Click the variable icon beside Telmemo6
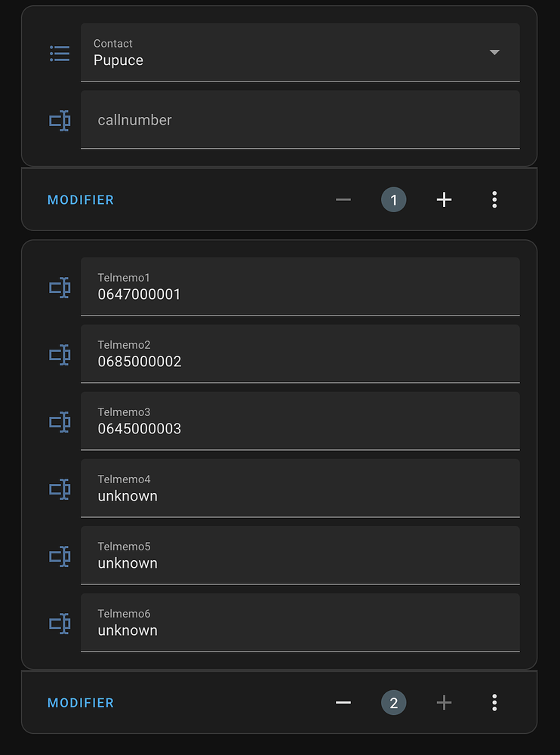Screen dimensions: 560x755 tap(60, 623)
